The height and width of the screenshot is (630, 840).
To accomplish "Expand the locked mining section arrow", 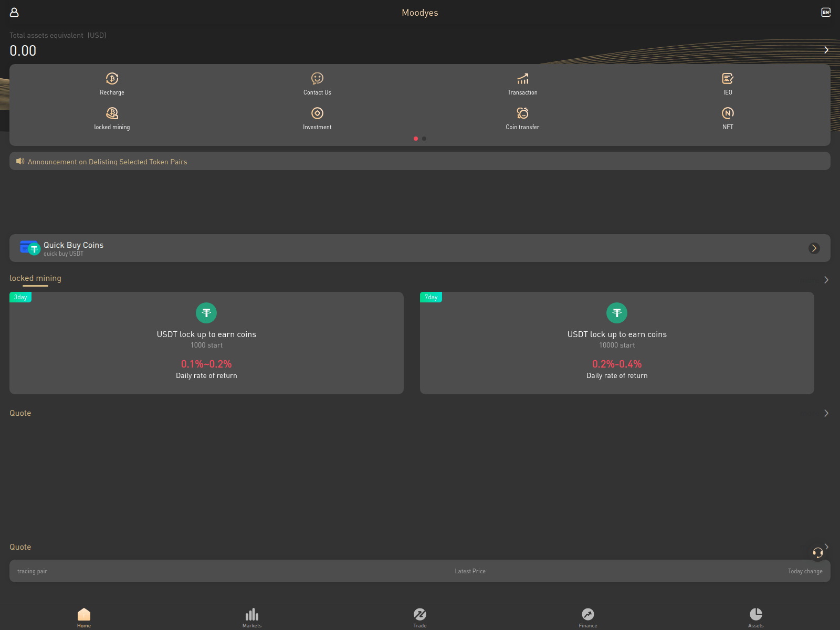I will point(826,280).
